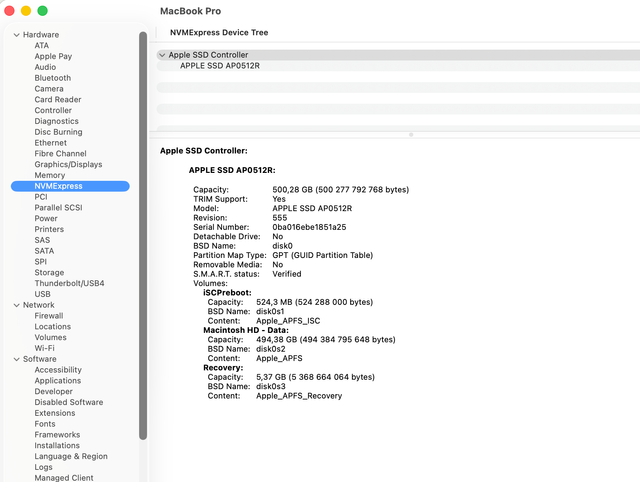Select PCI in the sidebar

click(41, 197)
